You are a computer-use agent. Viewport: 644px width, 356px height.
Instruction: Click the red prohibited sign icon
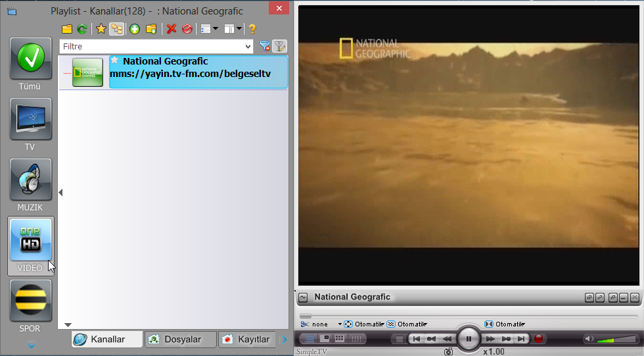[x=187, y=29]
